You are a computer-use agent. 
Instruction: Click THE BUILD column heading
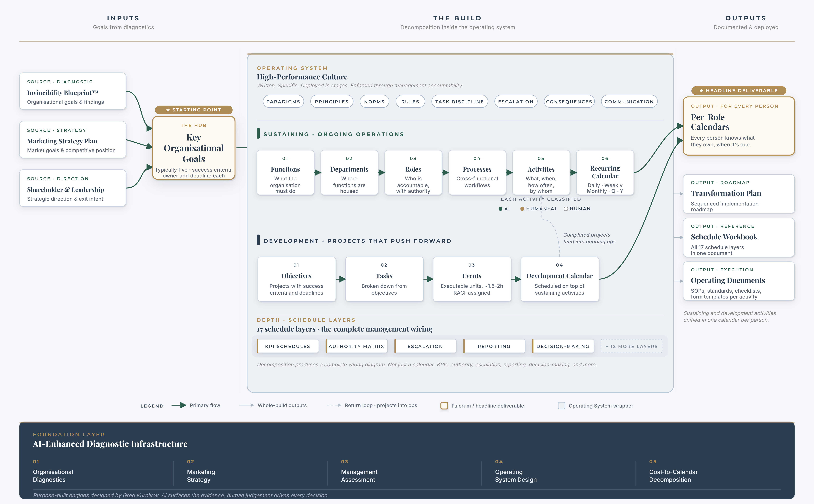point(457,18)
